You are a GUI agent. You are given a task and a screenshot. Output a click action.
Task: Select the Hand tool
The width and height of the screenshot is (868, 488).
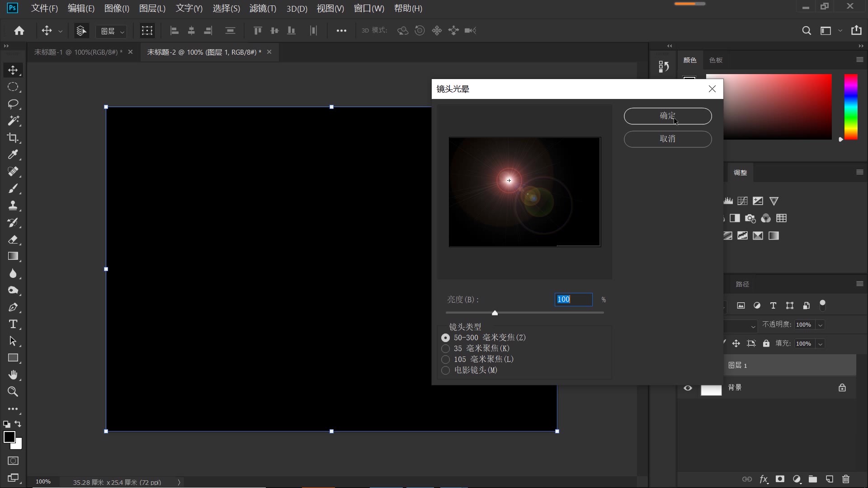coord(13,375)
